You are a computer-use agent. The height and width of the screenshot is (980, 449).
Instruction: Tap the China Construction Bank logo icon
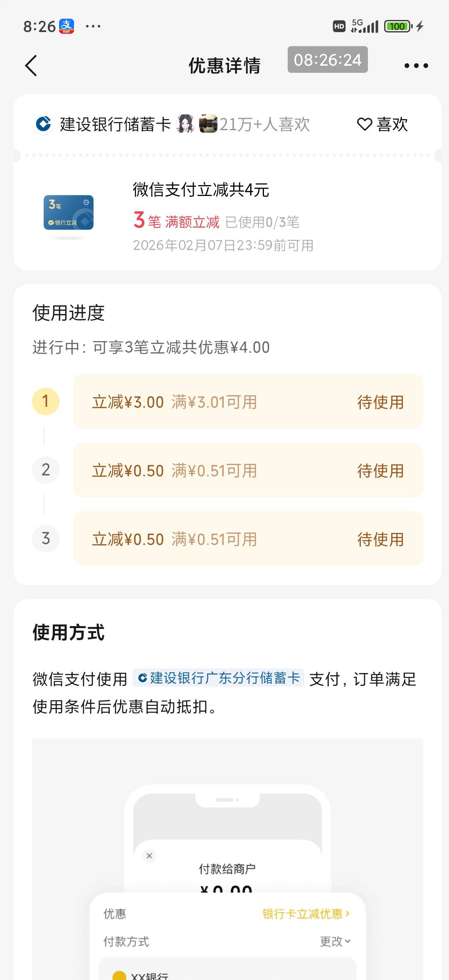point(44,124)
